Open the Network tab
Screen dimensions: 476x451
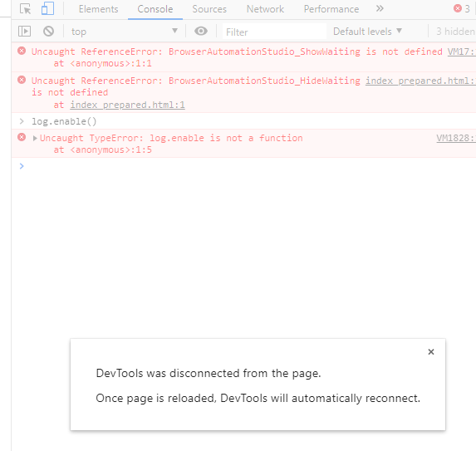[265, 9]
